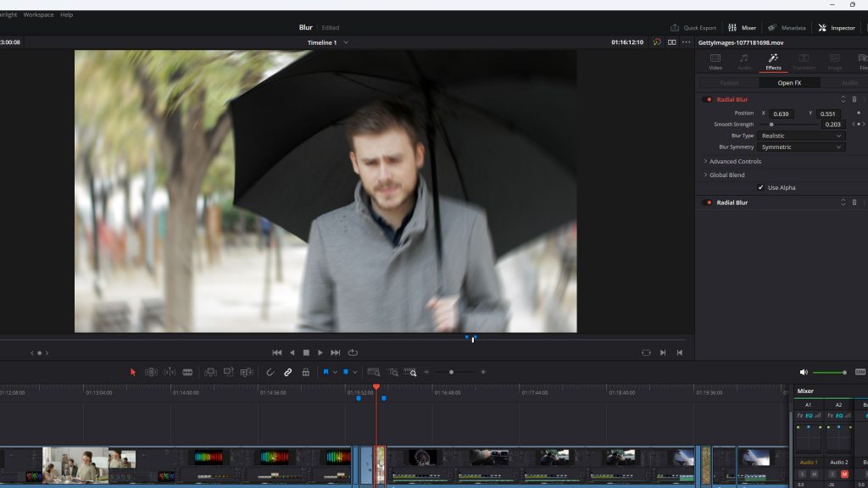
Task: Open Help menu
Action: pyautogui.click(x=66, y=15)
